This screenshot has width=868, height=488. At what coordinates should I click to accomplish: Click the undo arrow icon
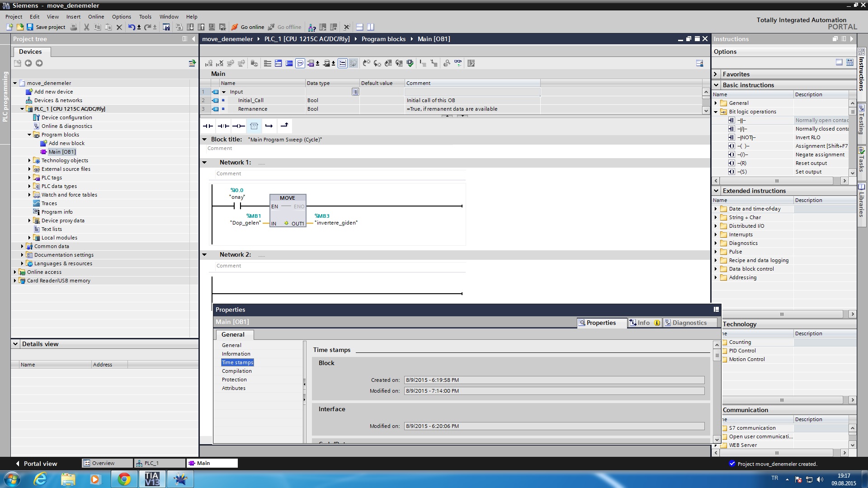[132, 27]
